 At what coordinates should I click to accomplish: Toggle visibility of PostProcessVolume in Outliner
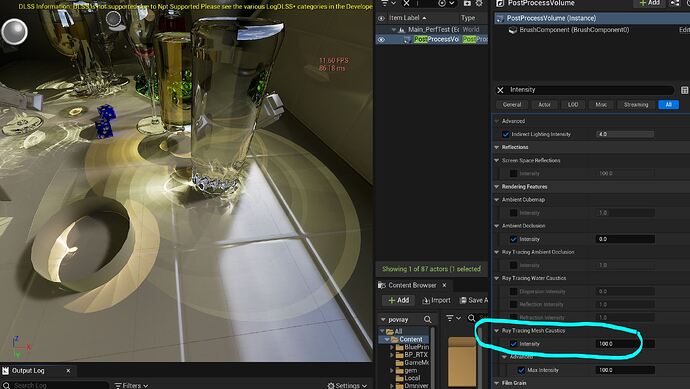click(x=381, y=40)
